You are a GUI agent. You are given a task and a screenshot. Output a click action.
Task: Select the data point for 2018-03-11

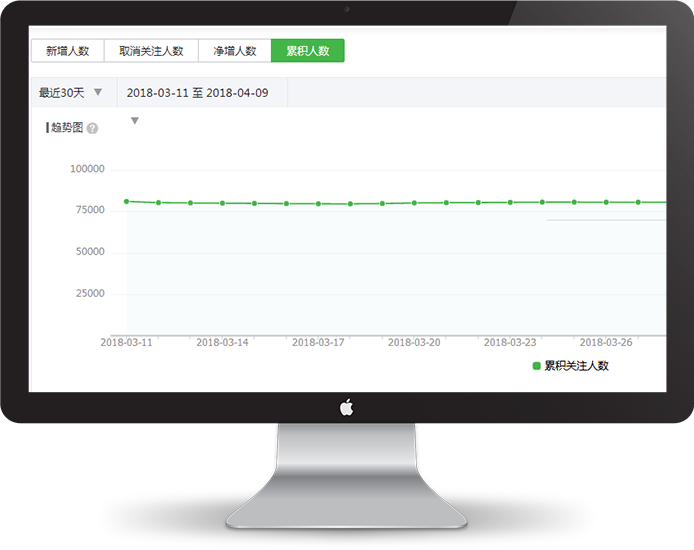tap(126, 201)
